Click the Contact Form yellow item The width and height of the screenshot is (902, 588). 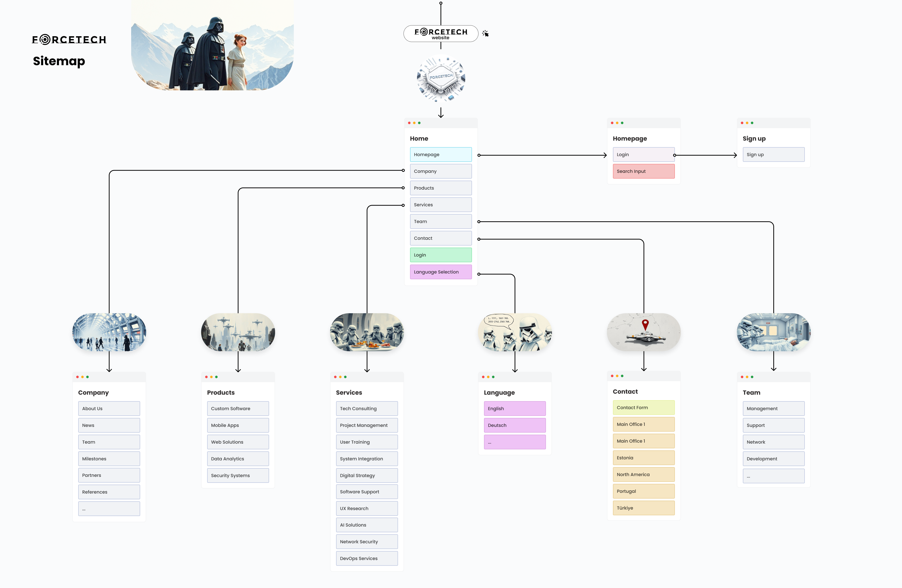click(643, 408)
